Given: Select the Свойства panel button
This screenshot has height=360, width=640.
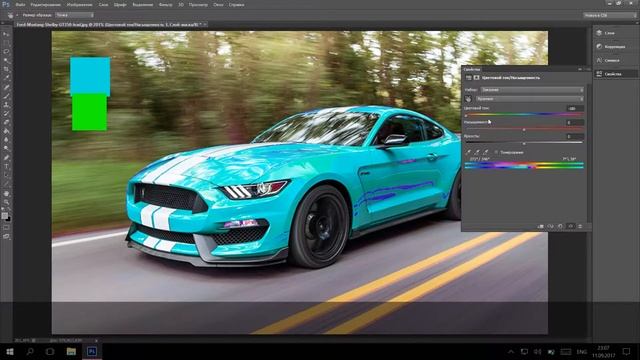Looking at the screenshot, I should point(616,74).
